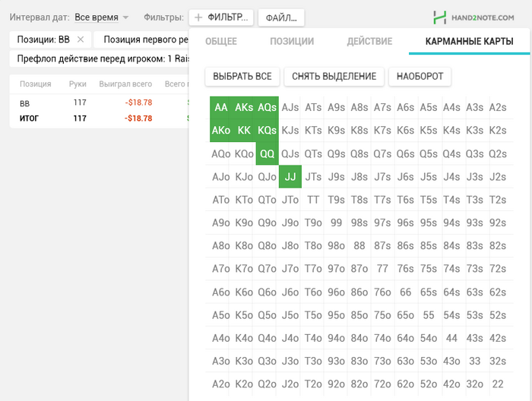The width and height of the screenshot is (532, 401).
Task: Toggle off the selected QQ cell
Action: coord(267,153)
